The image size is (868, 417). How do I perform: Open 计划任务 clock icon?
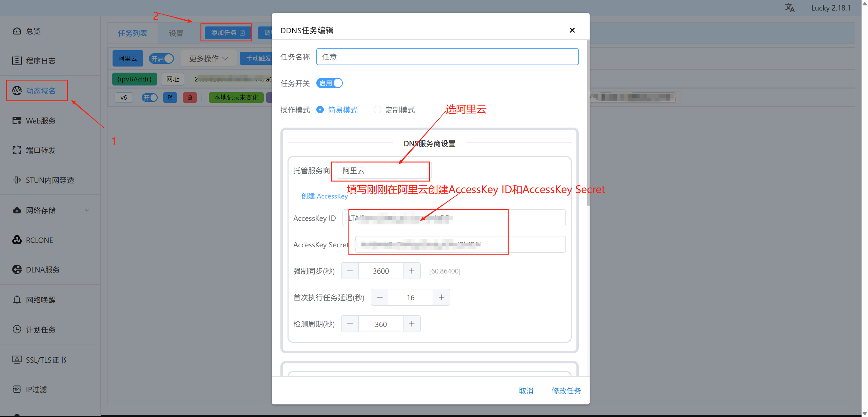pyautogui.click(x=17, y=329)
